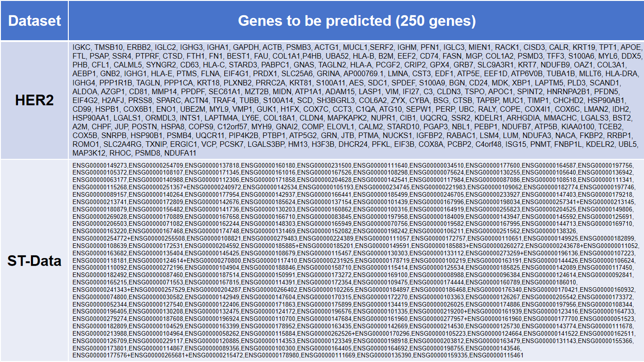The image size is (644, 362).
Task: Click the Dataset column header
Action: point(35,21)
